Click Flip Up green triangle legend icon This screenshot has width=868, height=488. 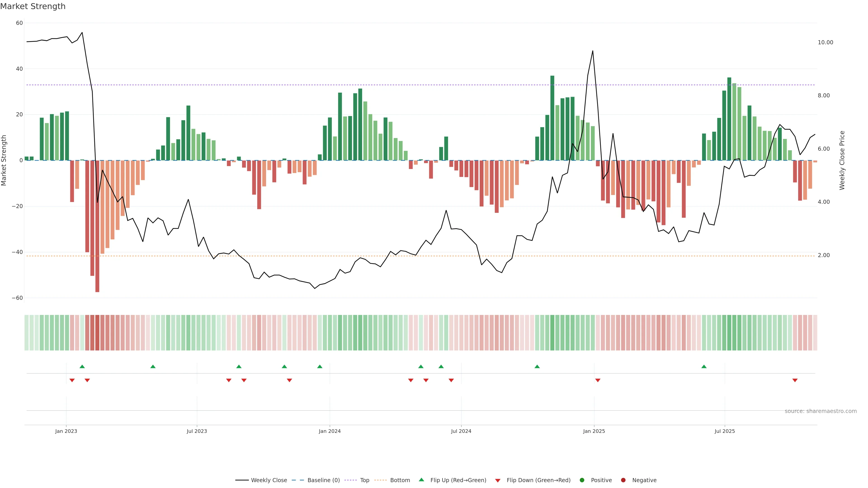421,480
